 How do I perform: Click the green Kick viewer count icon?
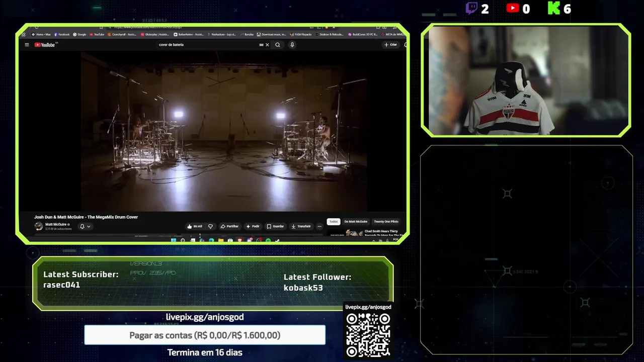[x=554, y=9]
